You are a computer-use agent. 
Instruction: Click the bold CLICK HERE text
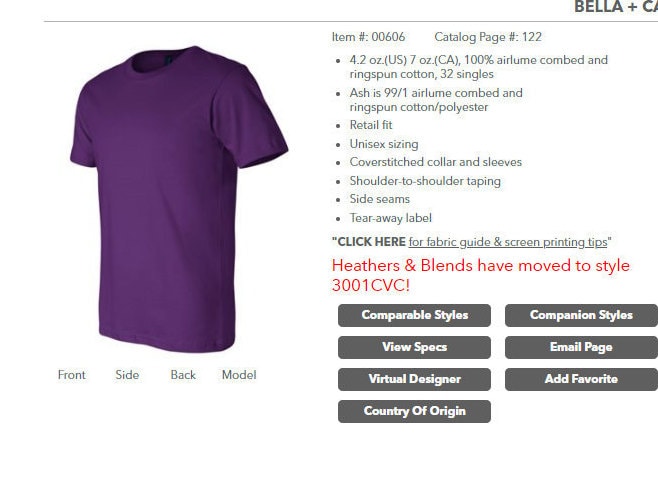pyautogui.click(x=371, y=242)
